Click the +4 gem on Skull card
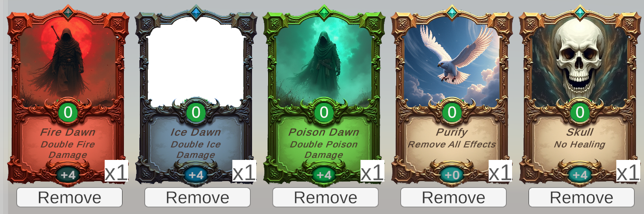 click(x=580, y=175)
